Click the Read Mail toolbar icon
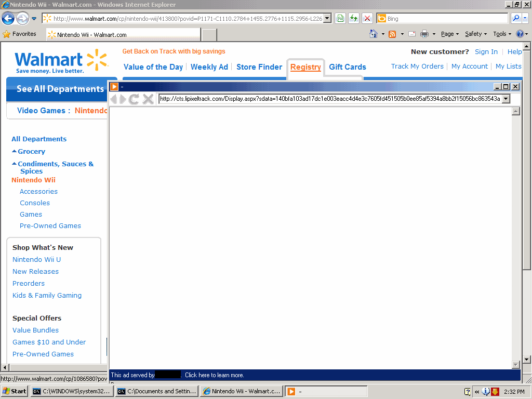Screen dimensions: 532x399 (412, 34)
